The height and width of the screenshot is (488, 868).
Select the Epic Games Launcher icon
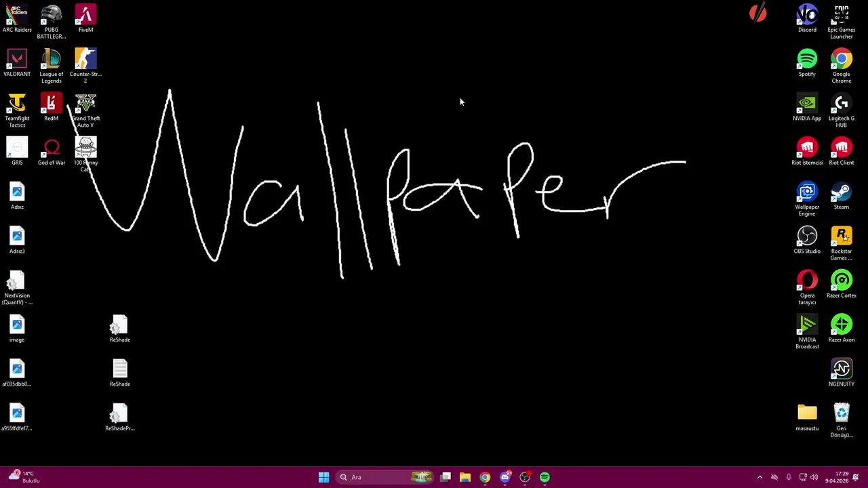pos(842,22)
